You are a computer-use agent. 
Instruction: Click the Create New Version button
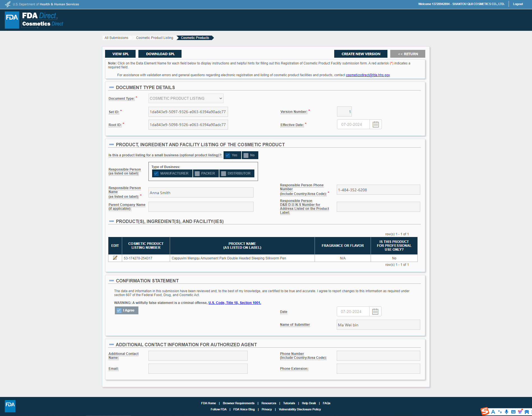pos(361,54)
